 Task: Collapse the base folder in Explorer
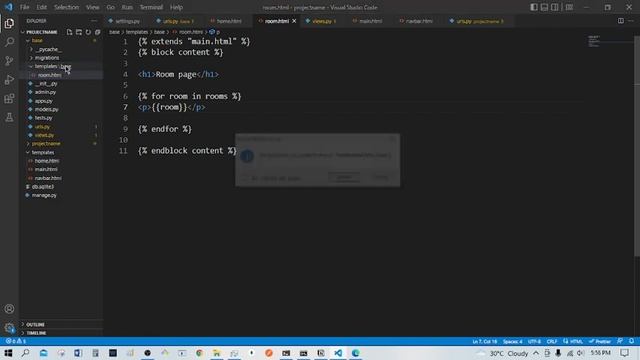(x=37, y=40)
